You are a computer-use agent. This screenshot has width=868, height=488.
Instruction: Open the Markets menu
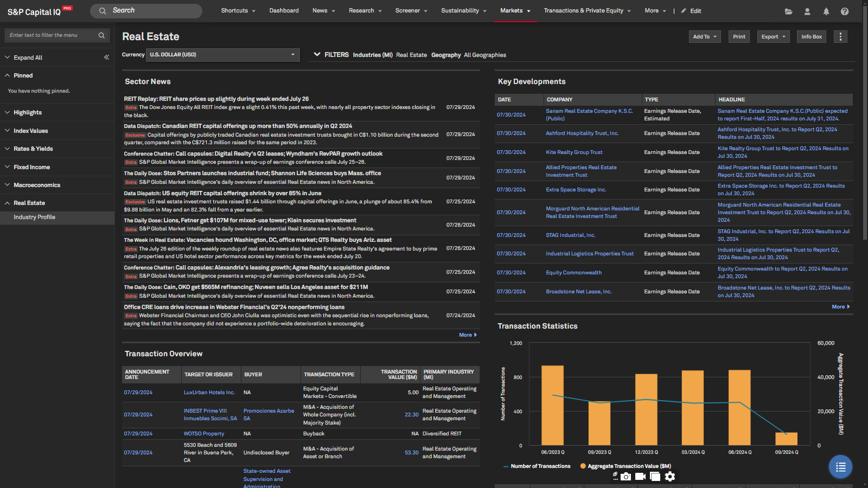pyautogui.click(x=515, y=11)
